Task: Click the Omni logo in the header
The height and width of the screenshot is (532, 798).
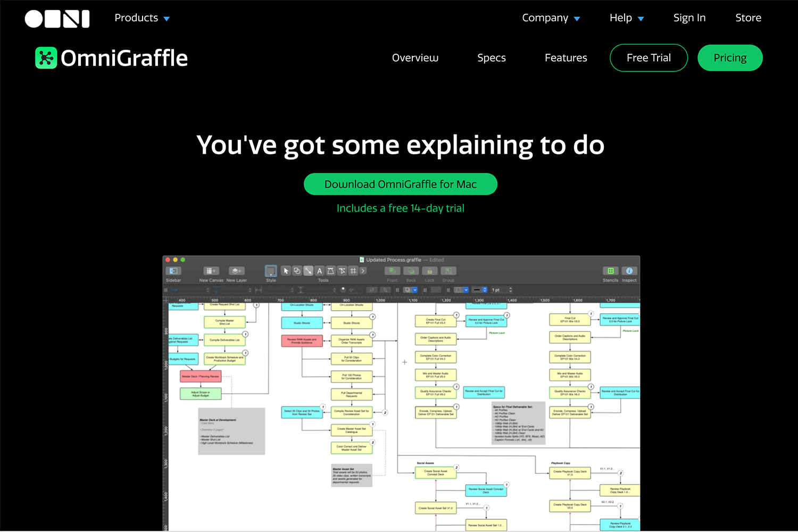Action: 57,19
